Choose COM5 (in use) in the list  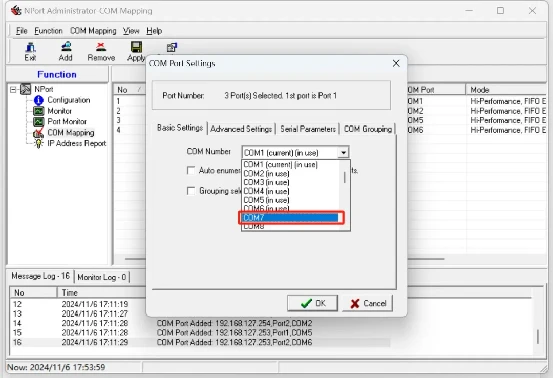290,200
